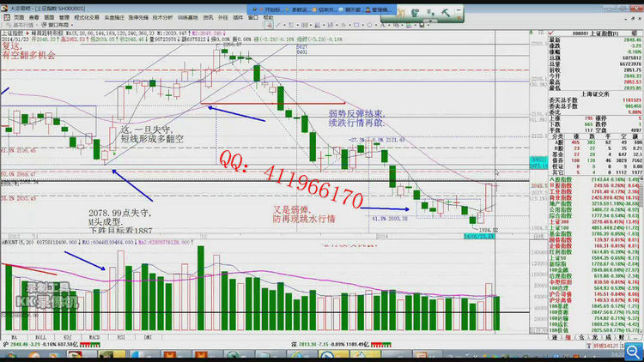The height and width of the screenshot is (362, 644).
Task: Switch to the KDJ indicator tab
Action: point(67,337)
